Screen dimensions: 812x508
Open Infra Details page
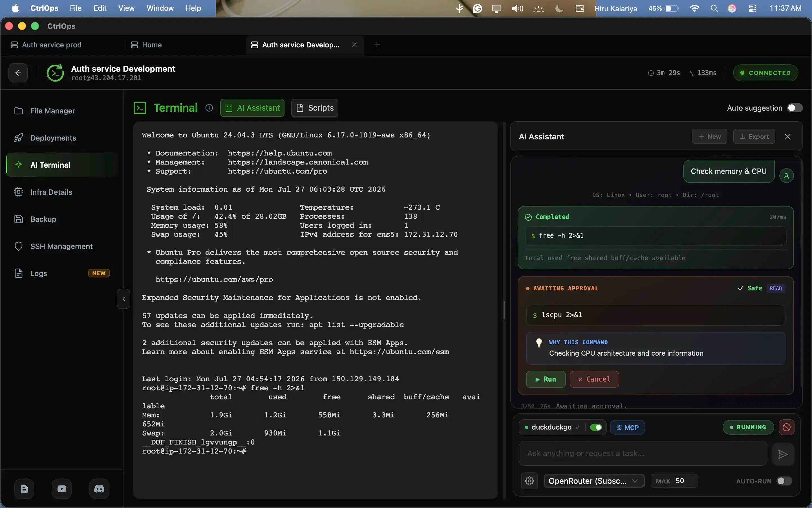(x=62, y=192)
